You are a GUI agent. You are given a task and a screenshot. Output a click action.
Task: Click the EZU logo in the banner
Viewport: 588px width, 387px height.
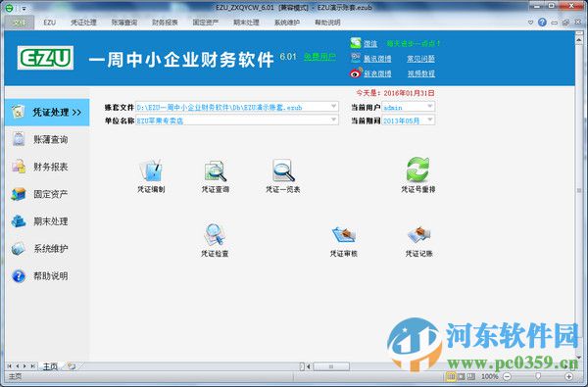[x=45, y=58]
